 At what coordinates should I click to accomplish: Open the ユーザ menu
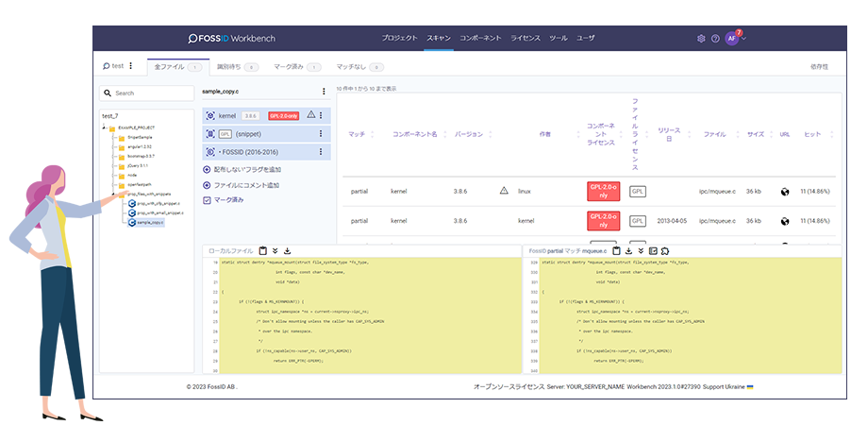click(x=586, y=38)
